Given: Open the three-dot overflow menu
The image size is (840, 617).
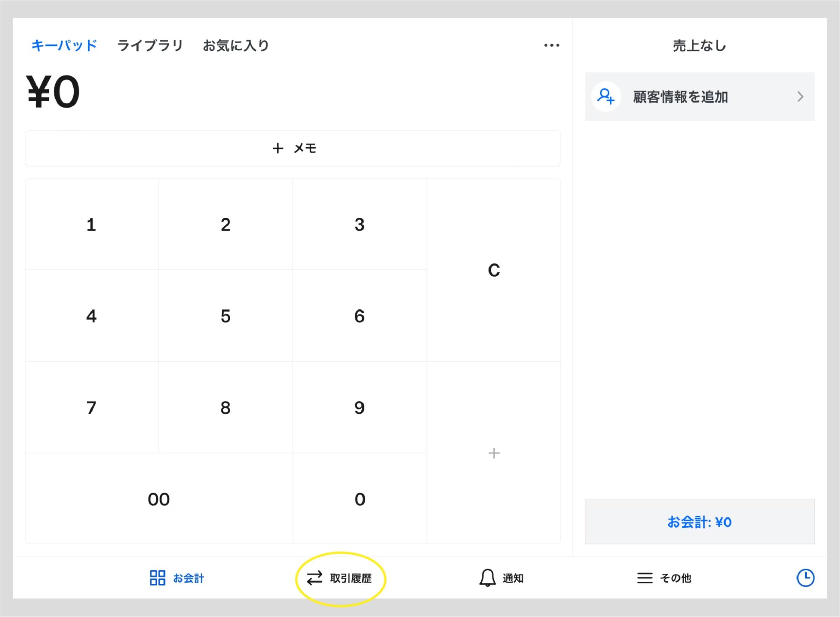Looking at the screenshot, I should (551, 45).
